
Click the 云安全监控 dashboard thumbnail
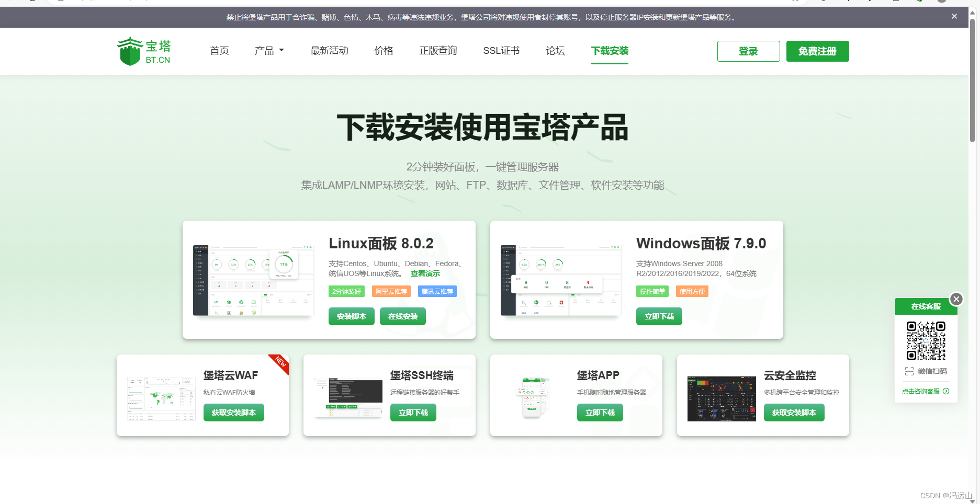722,398
